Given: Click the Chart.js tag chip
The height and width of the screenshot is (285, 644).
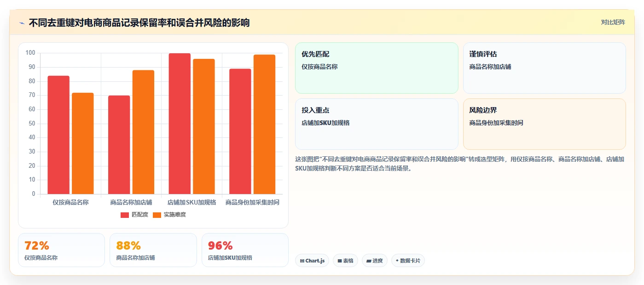Looking at the screenshot, I should tap(312, 261).
